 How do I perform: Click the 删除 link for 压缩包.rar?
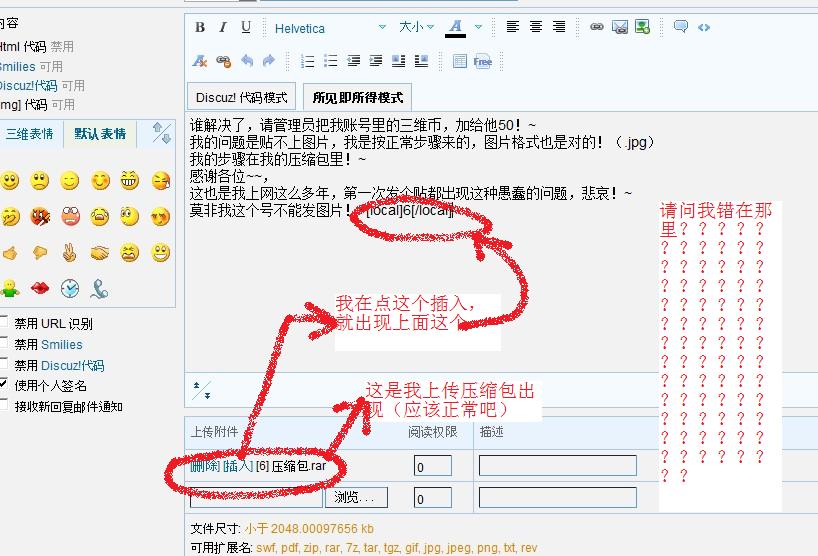[x=205, y=465]
